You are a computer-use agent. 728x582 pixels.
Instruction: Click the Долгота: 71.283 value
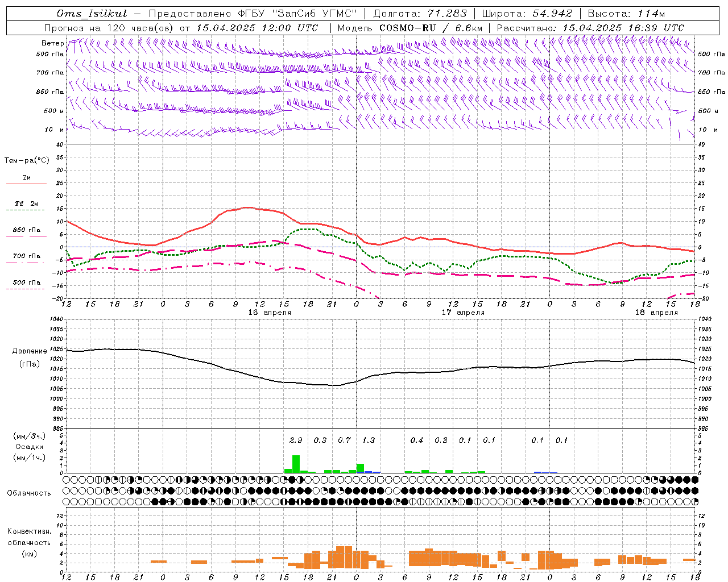click(420, 14)
